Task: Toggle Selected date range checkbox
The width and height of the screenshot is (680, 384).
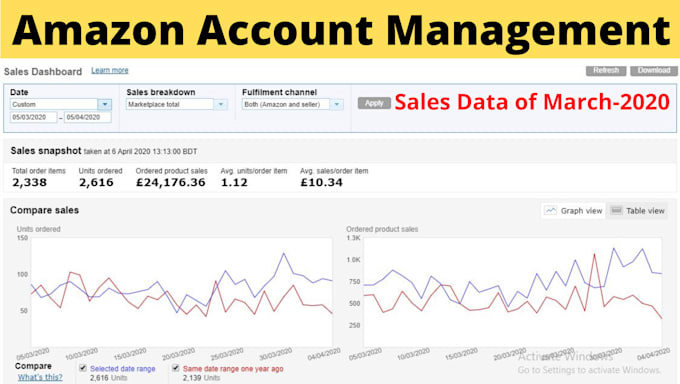Action: (83, 368)
